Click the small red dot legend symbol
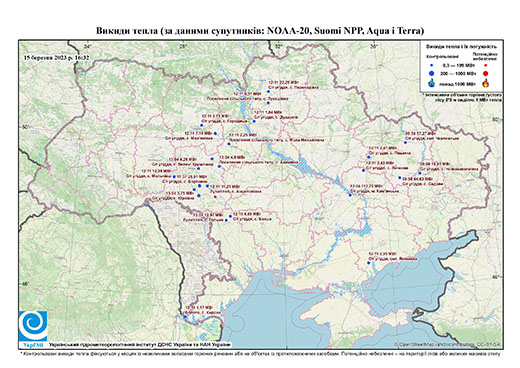The image size is (520, 368). tap(486, 65)
